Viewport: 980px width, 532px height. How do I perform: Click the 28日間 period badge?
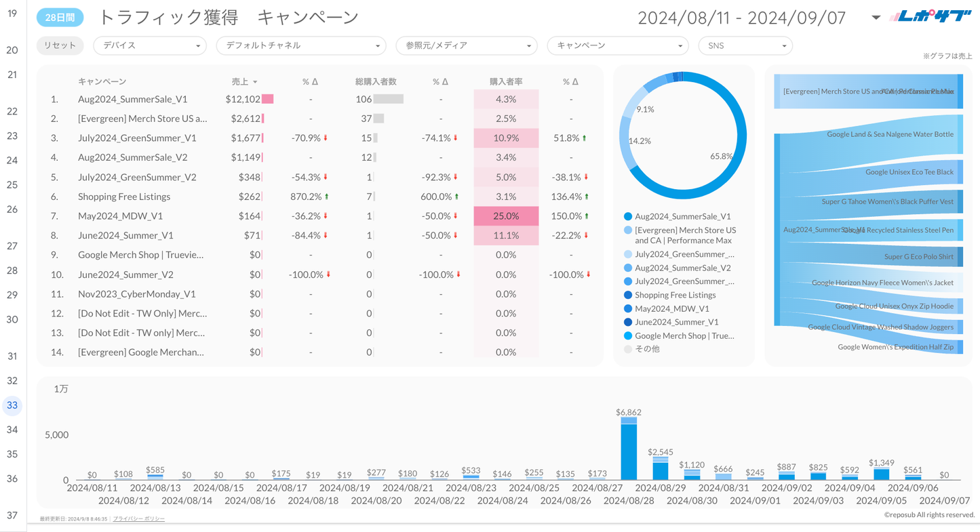click(60, 18)
